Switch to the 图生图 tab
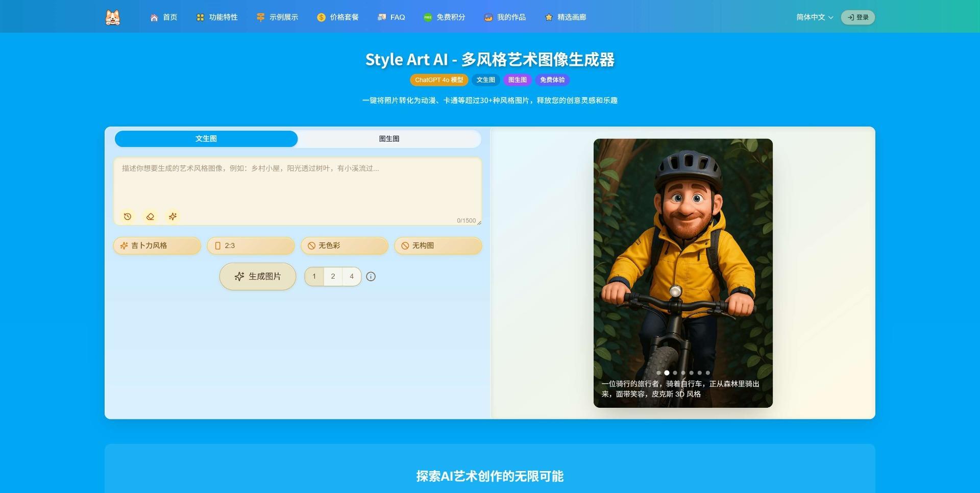Screen dimensions: 980x493 point(389,139)
